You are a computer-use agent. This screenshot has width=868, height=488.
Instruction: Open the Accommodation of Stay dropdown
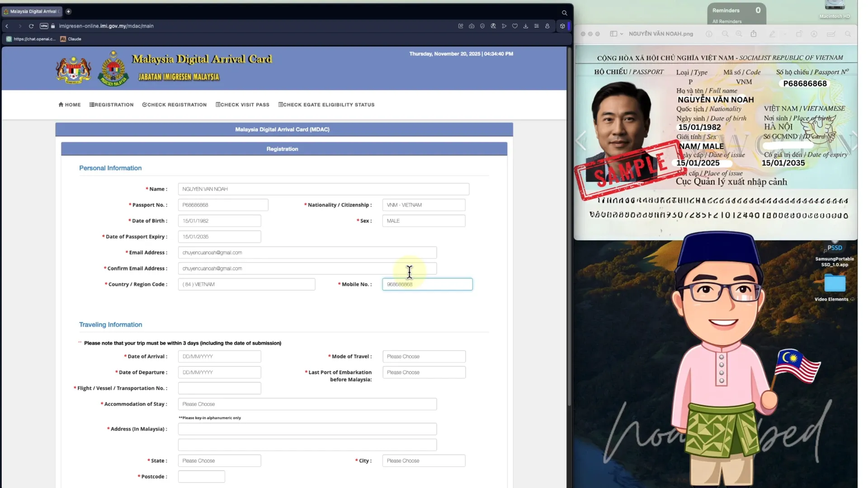point(307,404)
